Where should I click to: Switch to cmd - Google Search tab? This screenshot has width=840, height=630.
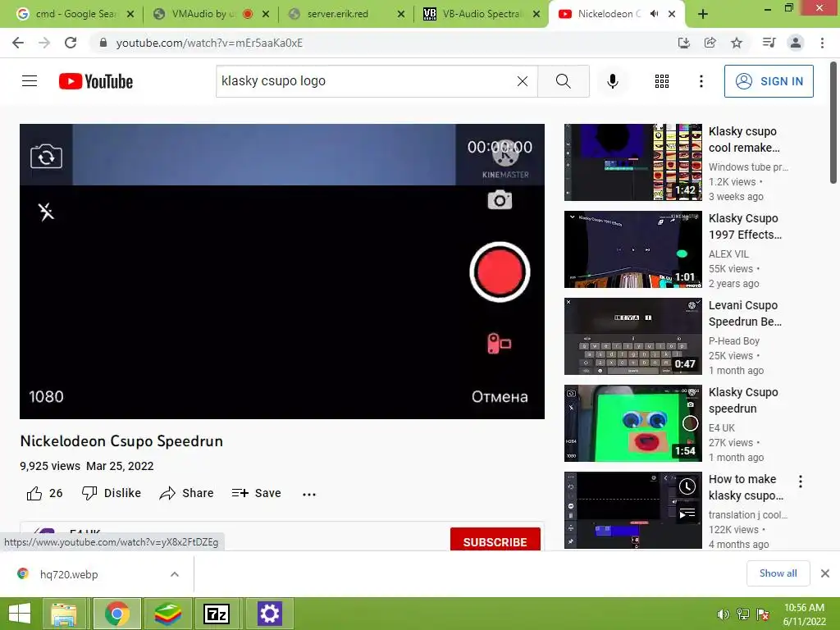75,14
